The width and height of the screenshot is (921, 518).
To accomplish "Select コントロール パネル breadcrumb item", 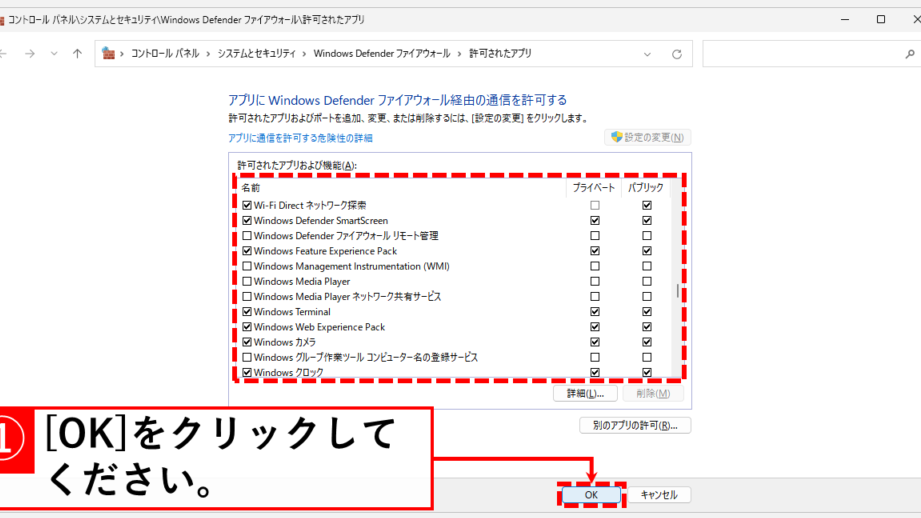I will [x=166, y=54].
